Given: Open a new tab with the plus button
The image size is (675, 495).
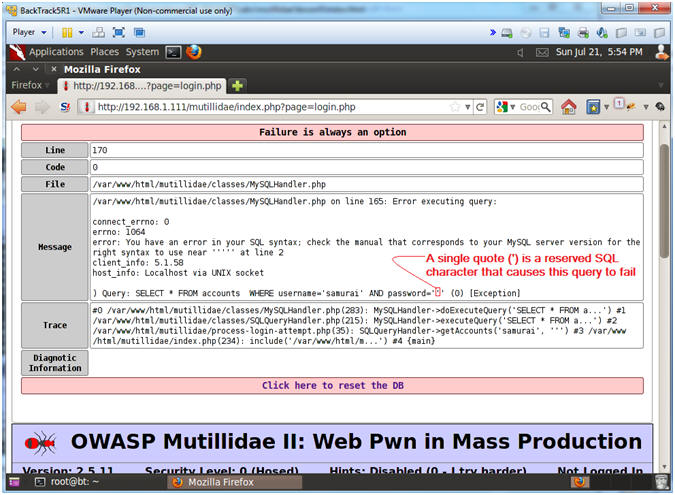Looking at the screenshot, I should 237,86.
